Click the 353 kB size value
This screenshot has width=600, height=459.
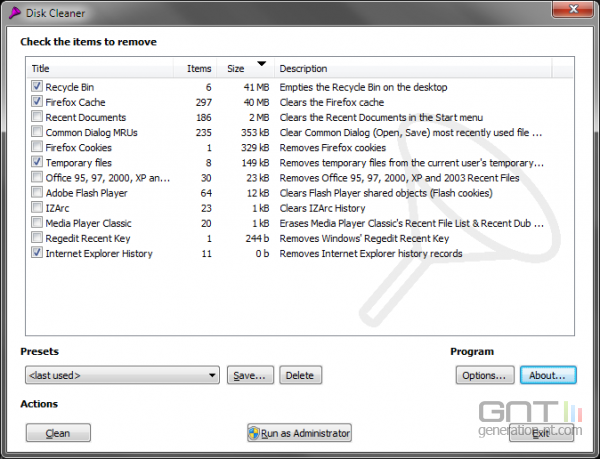point(255,133)
